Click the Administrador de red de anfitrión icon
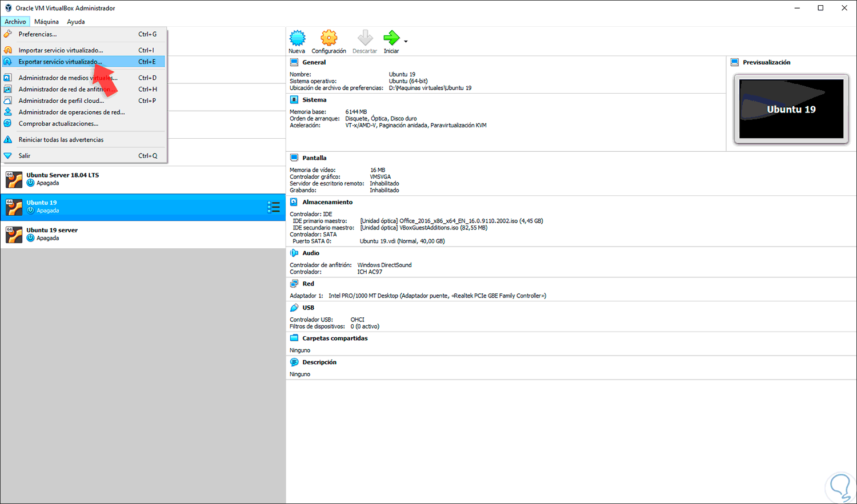 click(8, 89)
